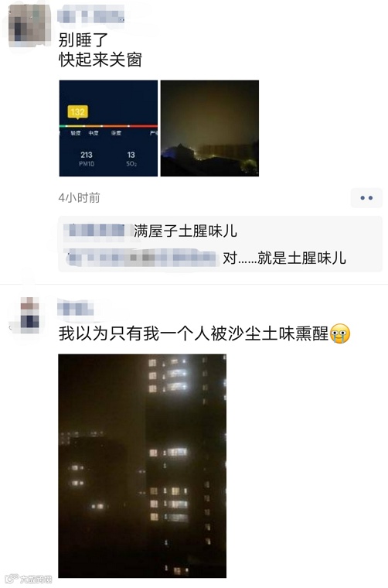Tap the comment 满屋子土腥味儿
Screen dimensions: 388x588
point(185,231)
